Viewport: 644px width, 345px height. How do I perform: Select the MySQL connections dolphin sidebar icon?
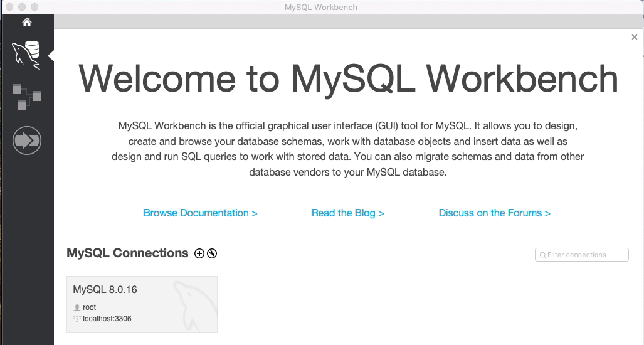27,55
